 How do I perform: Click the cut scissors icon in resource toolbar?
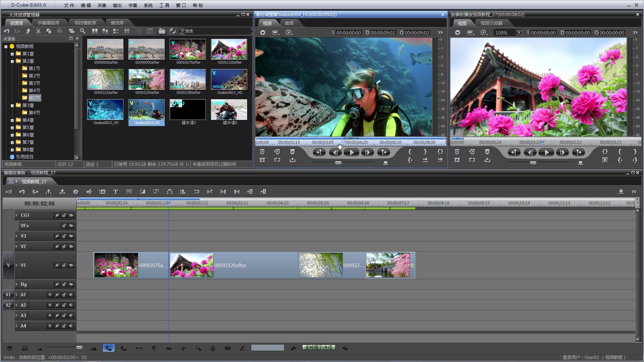click(x=38, y=31)
